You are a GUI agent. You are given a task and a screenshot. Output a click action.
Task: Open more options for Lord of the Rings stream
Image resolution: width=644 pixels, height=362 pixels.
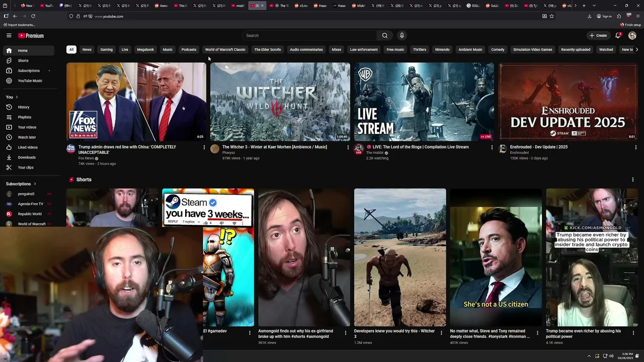click(492, 147)
